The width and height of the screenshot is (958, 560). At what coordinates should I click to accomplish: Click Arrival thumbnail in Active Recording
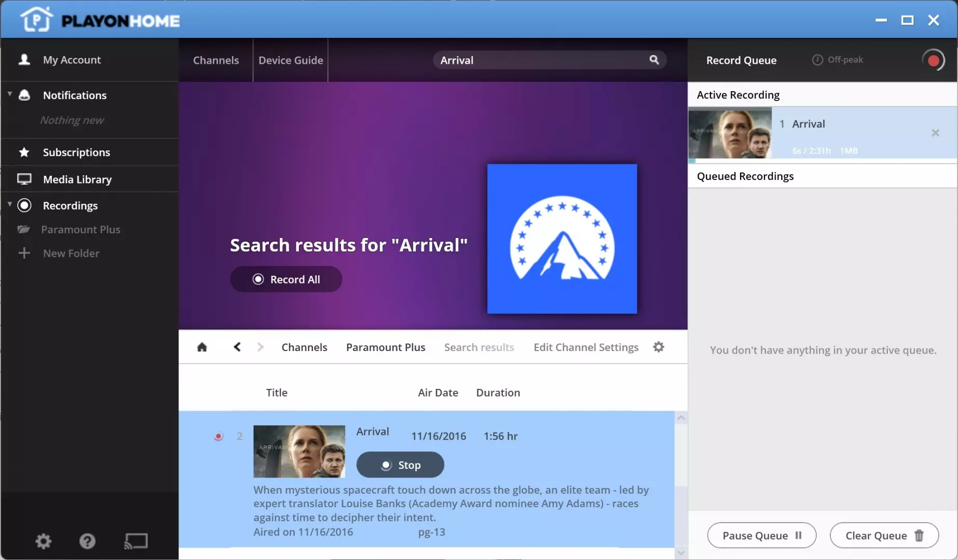(x=730, y=133)
